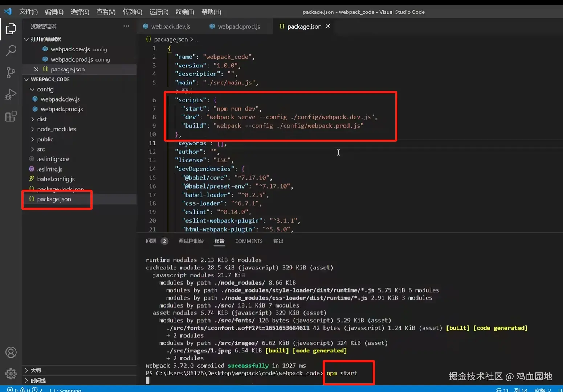
Task: Click the "license" line in editor
Action: point(204,160)
